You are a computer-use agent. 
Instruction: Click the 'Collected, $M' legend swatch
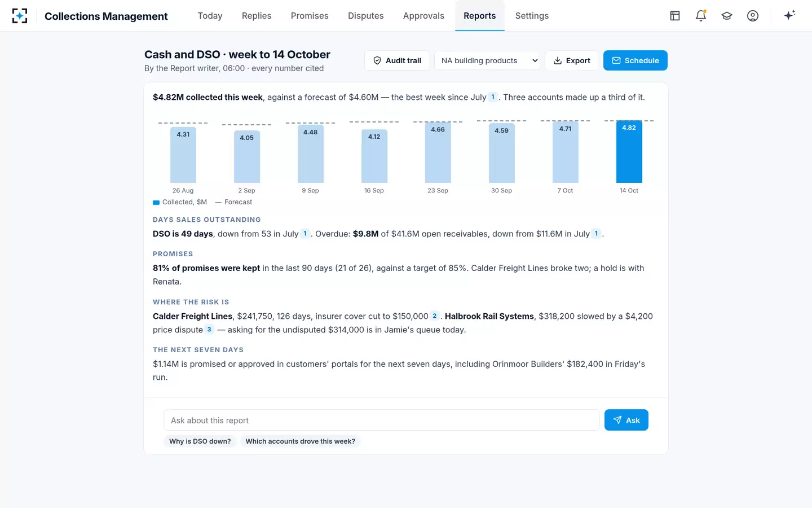156,202
